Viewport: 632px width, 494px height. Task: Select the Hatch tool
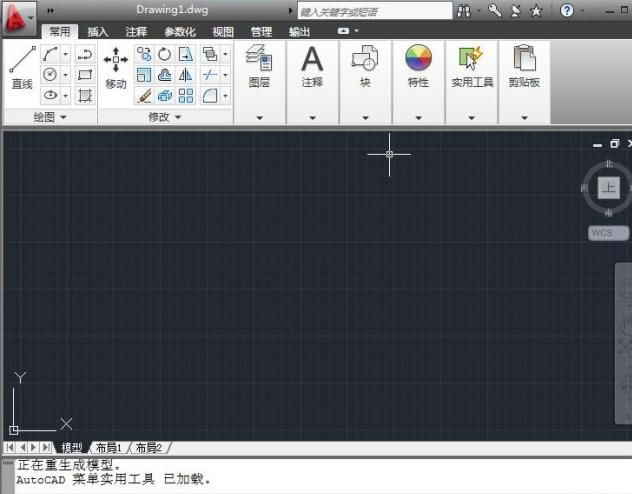[85, 95]
